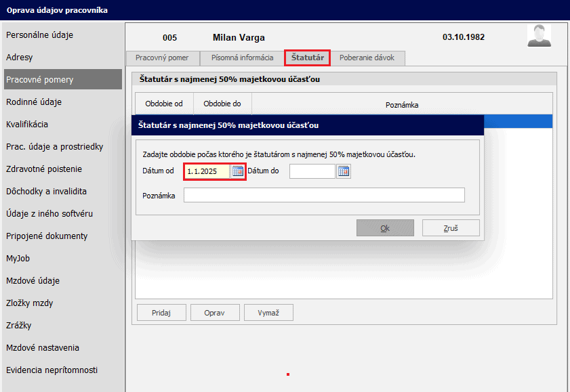The image size is (570, 392).
Task: Confirm the dialog with Ok button
Action: (x=385, y=228)
